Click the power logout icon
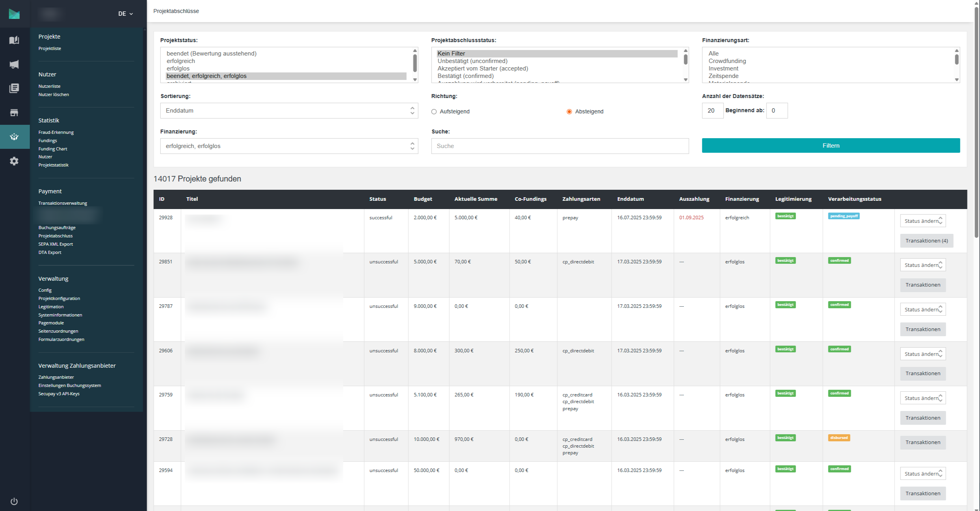Screen dimensions: 980x511 click(14, 501)
